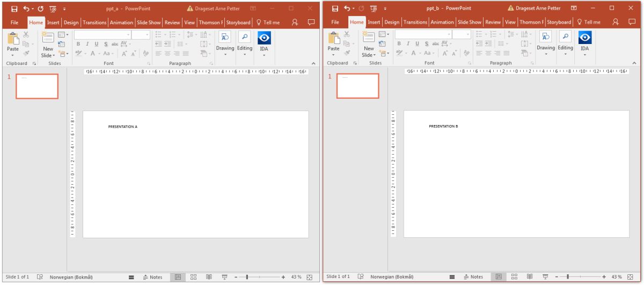Expand Customize Quick Access Toolbar in ppt_a
644x285 pixels.
[x=64, y=9]
